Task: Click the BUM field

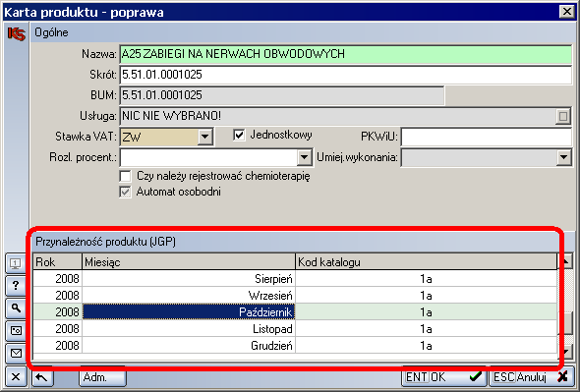Action: [x=282, y=95]
